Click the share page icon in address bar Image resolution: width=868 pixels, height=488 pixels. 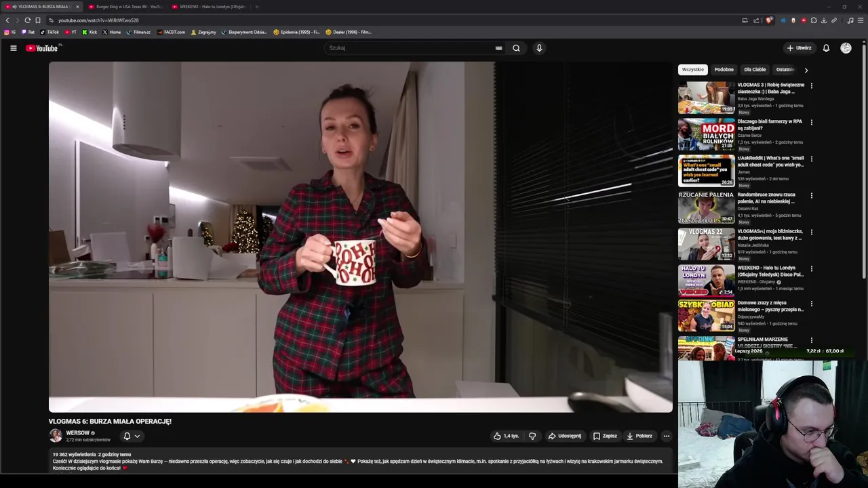click(756, 20)
